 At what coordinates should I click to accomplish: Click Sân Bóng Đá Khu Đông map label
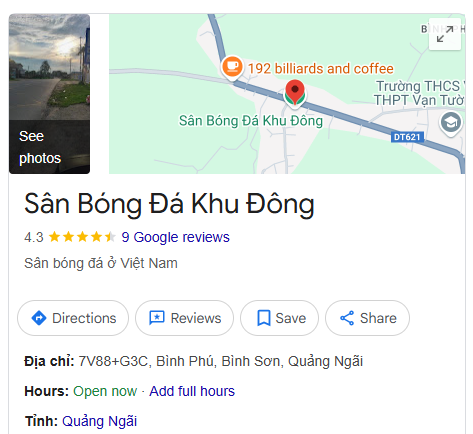pos(251,121)
